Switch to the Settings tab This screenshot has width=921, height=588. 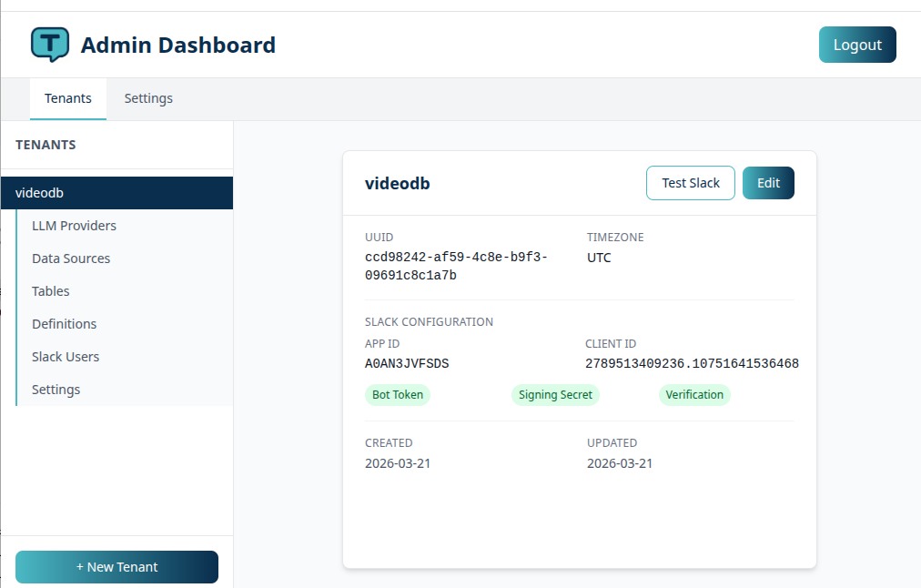point(148,98)
